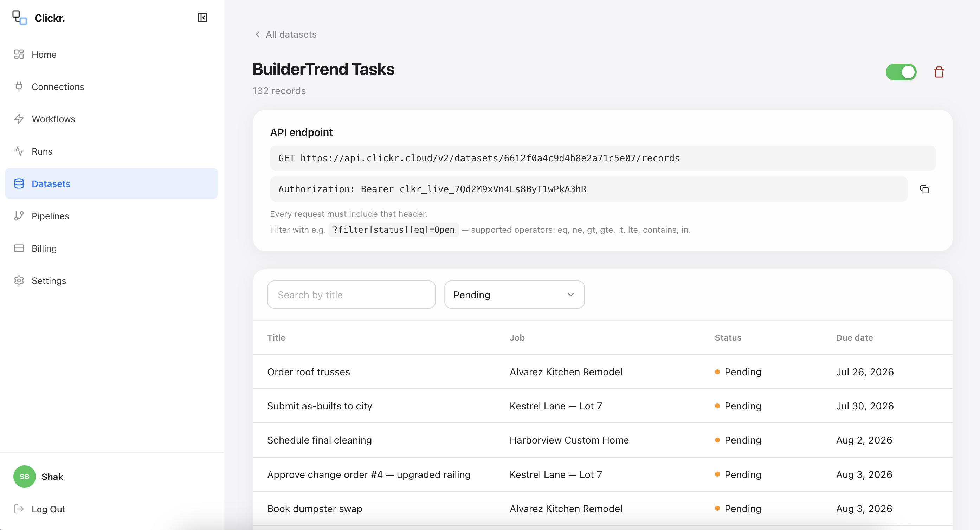The width and height of the screenshot is (980, 530).
Task: Click the Billing card icon
Action: coord(19,248)
